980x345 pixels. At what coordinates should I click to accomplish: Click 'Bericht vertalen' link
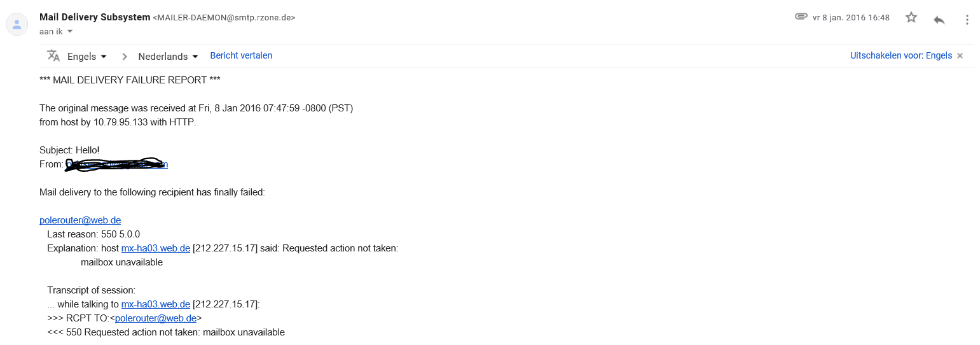pyautogui.click(x=241, y=55)
